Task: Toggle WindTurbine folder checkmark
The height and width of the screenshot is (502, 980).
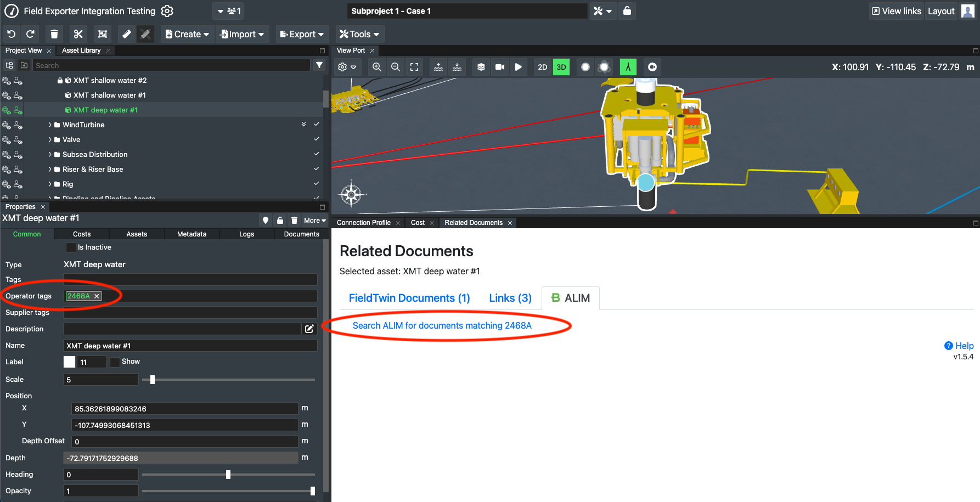Action: [317, 125]
